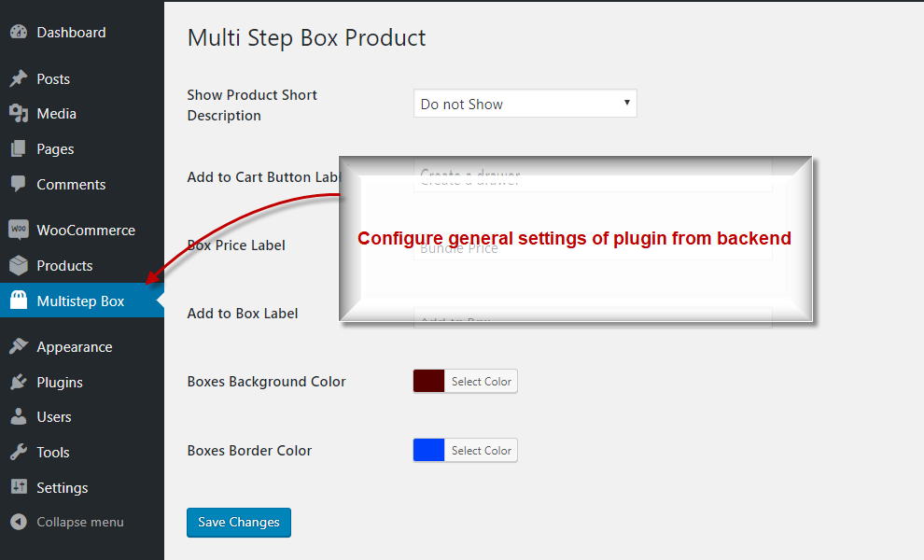Image resolution: width=924 pixels, height=560 pixels.
Task: Click the Posts pushpin icon
Action: 19,79
